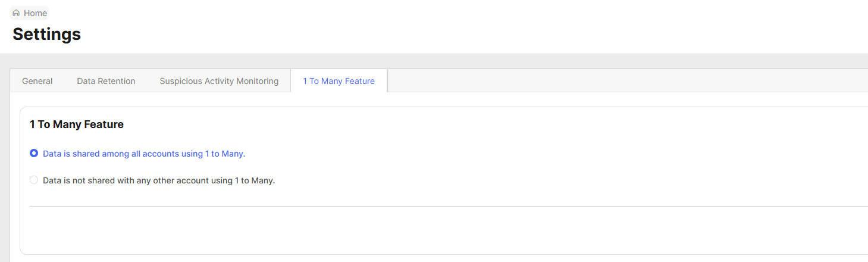
Task: Click the white header space right of Settings title
Action: click(416, 34)
